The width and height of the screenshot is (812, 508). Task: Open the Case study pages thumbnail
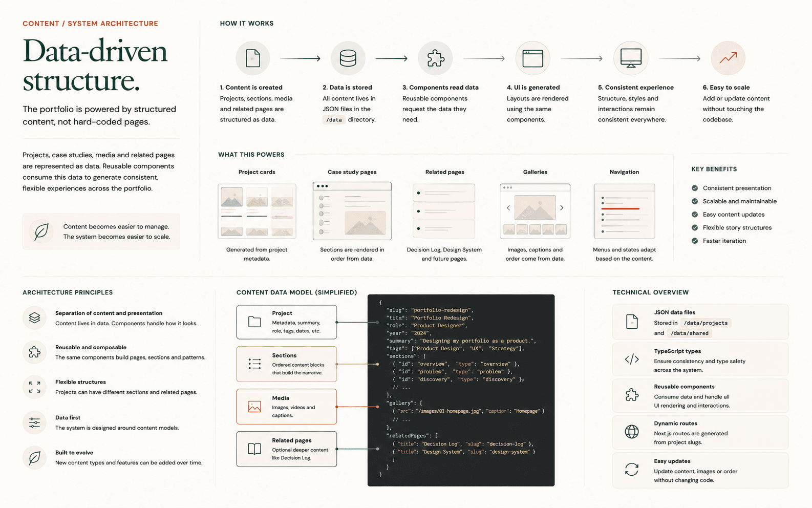coord(352,211)
